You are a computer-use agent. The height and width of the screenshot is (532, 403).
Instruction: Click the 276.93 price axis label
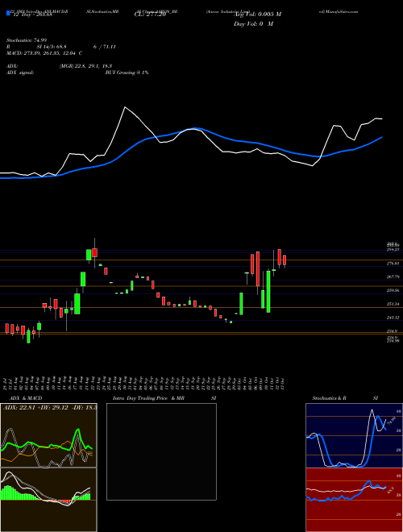[393, 264]
